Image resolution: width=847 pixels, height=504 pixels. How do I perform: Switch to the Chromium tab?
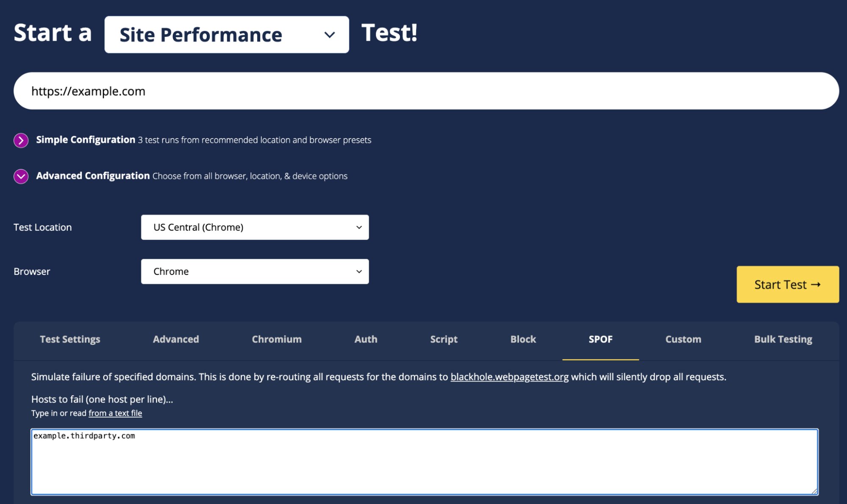(276, 339)
